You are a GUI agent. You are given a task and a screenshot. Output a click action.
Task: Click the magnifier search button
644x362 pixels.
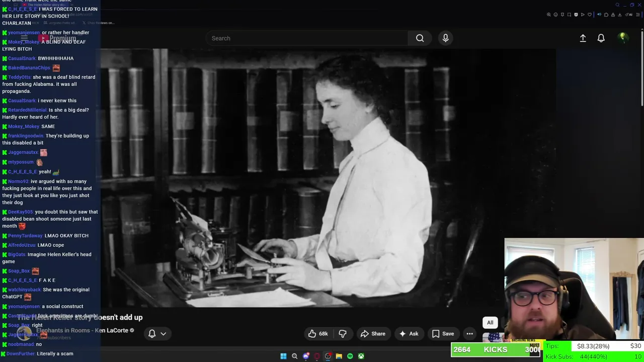pyautogui.click(x=420, y=38)
